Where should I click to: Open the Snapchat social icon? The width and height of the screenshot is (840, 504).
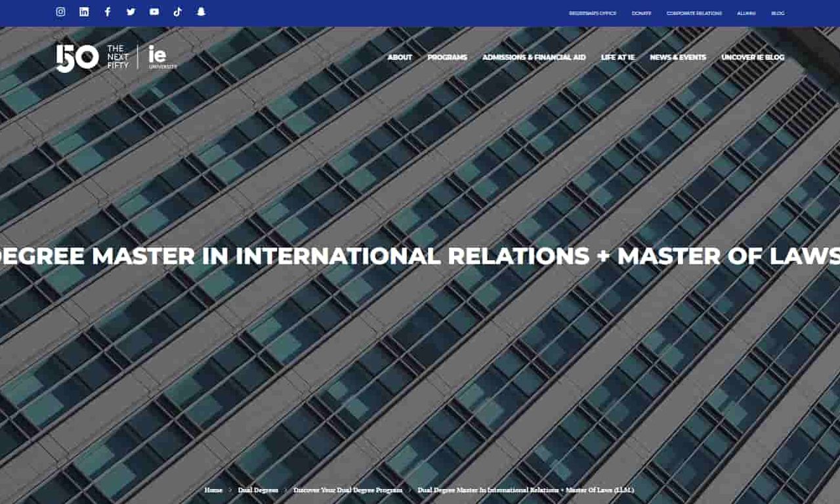(x=201, y=12)
